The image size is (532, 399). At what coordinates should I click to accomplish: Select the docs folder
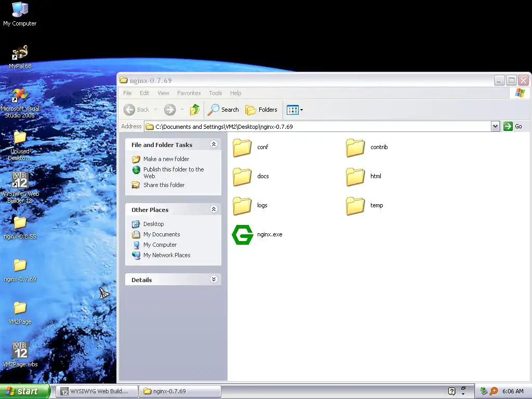(251, 177)
